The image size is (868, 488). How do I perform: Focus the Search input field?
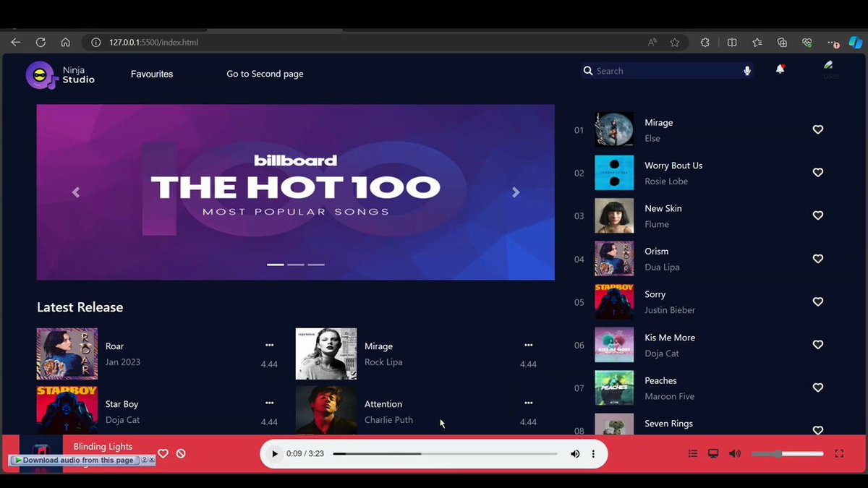[x=667, y=71]
